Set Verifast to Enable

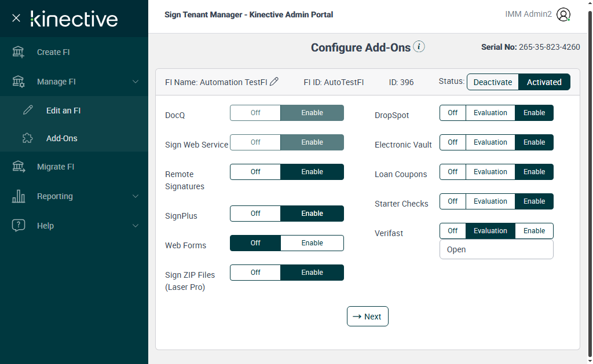point(534,230)
